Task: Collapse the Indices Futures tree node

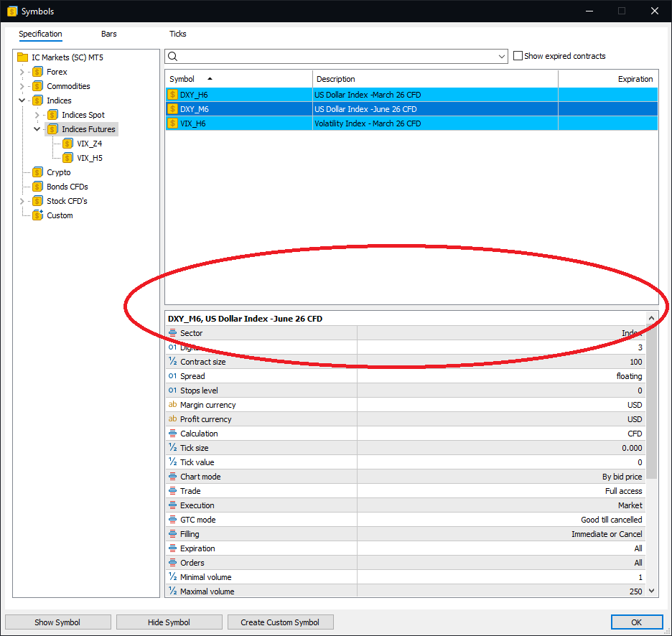Action: click(37, 129)
